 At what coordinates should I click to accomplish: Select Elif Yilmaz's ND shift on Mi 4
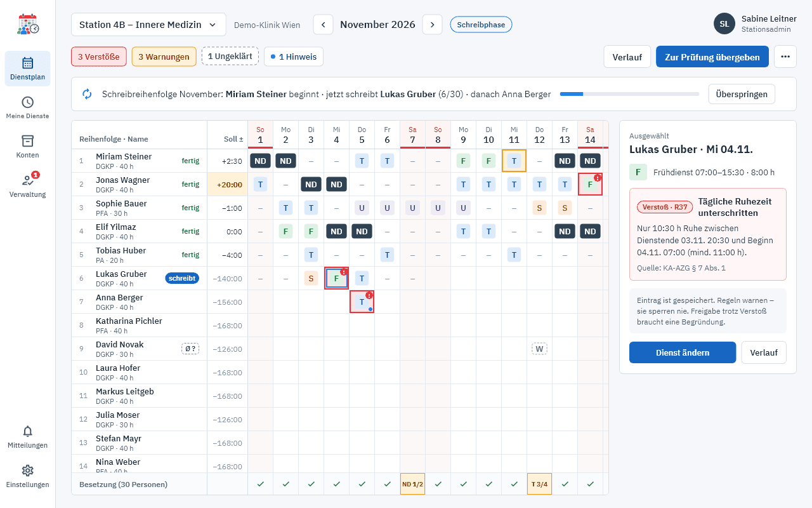coord(336,231)
